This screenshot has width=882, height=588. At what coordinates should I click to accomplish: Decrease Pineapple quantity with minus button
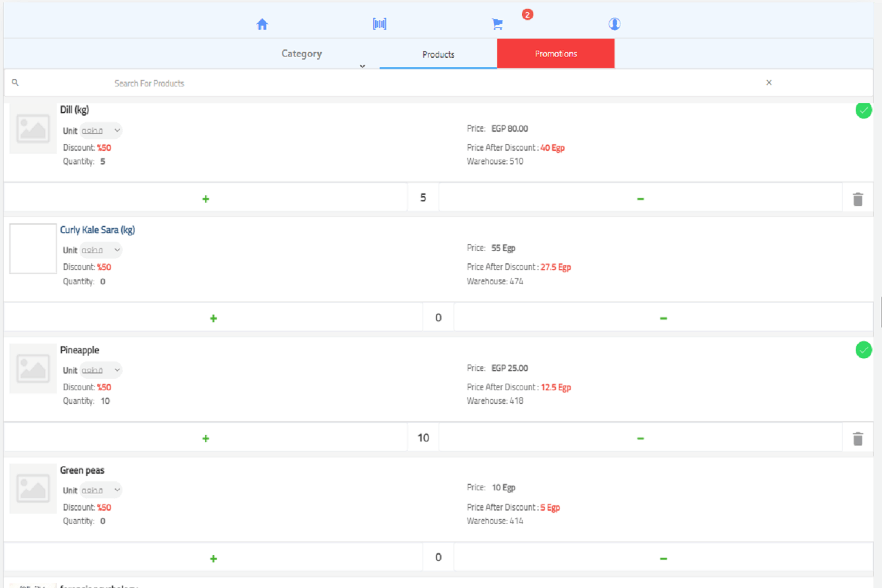640,438
